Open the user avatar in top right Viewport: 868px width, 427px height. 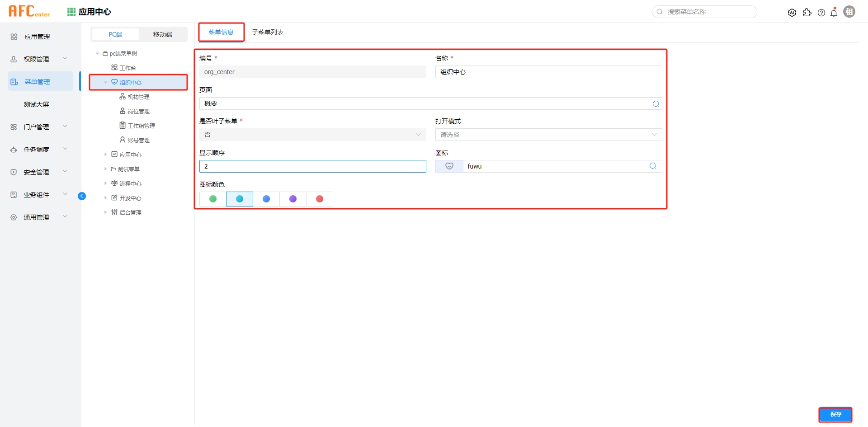coord(849,12)
